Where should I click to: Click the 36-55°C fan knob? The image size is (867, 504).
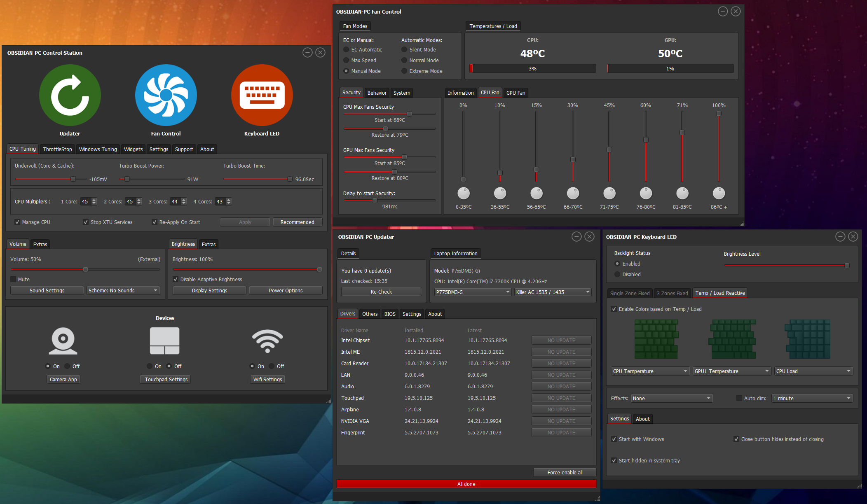(500, 193)
